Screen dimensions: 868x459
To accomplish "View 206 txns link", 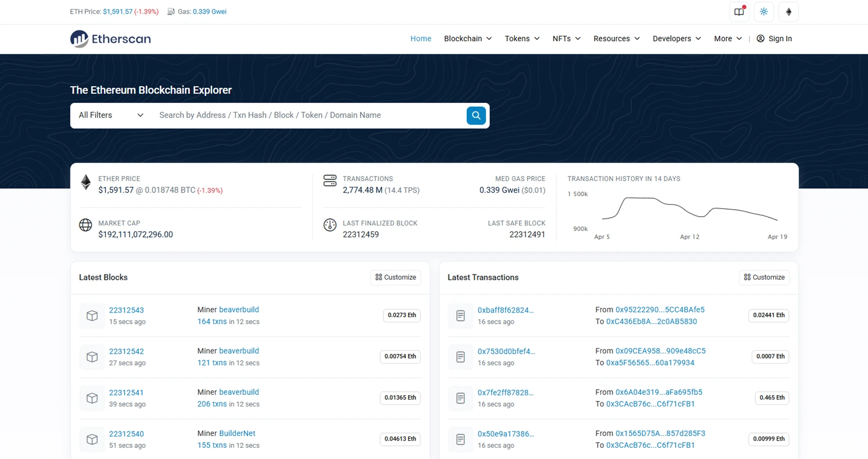I will [x=212, y=404].
